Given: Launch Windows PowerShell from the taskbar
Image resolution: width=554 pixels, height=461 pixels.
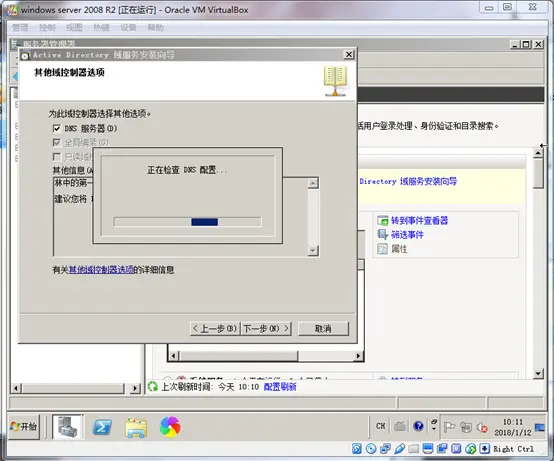Looking at the screenshot, I should click(102, 427).
